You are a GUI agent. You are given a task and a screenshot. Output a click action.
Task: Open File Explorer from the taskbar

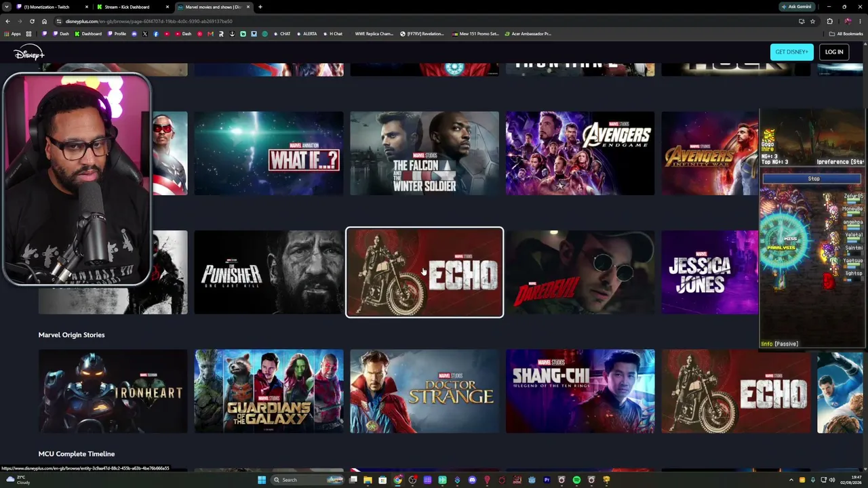[x=368, y=480]
